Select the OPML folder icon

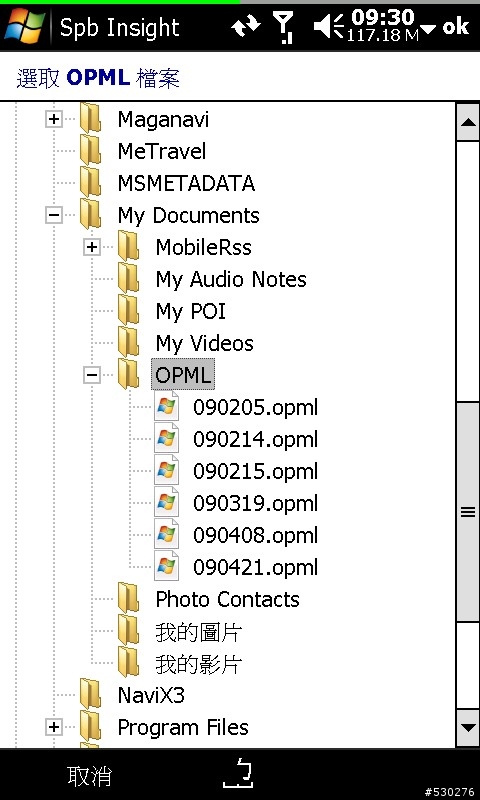coord(128,373)
